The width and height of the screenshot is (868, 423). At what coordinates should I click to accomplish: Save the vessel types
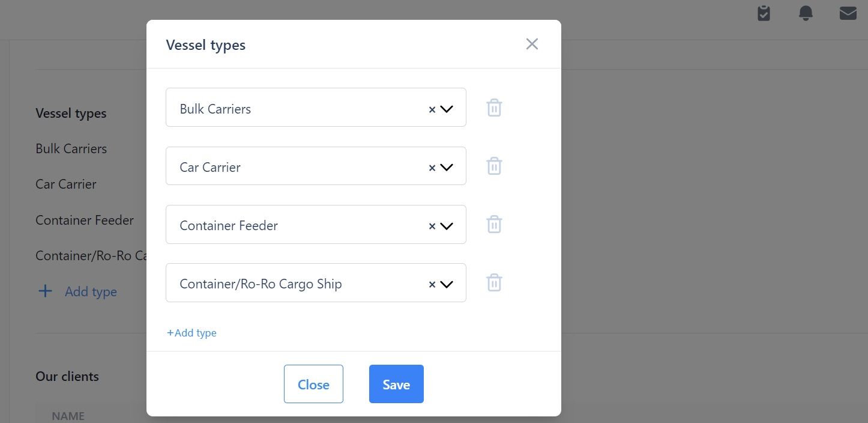[x=396, y=384]
